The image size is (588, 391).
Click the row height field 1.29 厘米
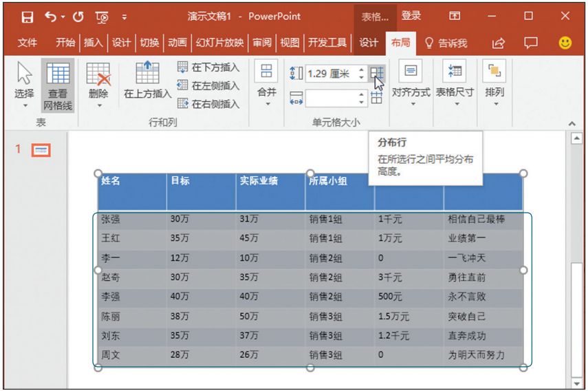coord(331,74)
